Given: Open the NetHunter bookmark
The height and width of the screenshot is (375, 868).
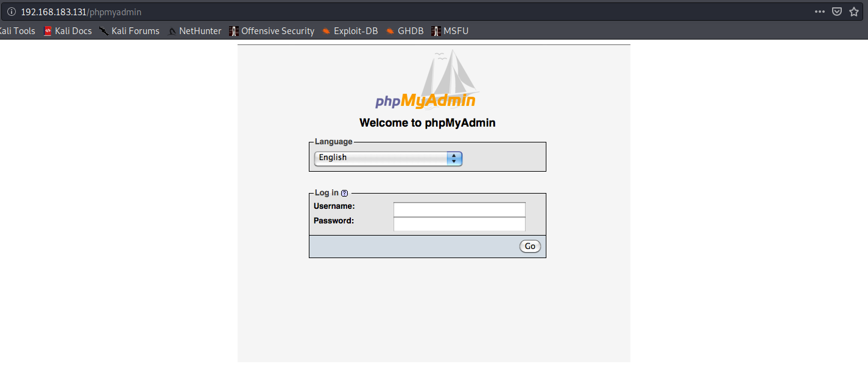Looking at the screenshot, I should (x=195, y=31).
